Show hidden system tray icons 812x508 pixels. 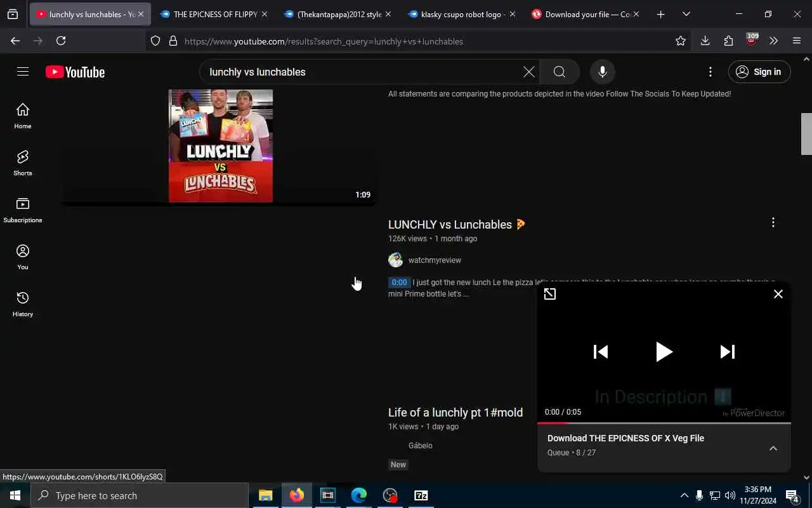(x=684, y=495)
